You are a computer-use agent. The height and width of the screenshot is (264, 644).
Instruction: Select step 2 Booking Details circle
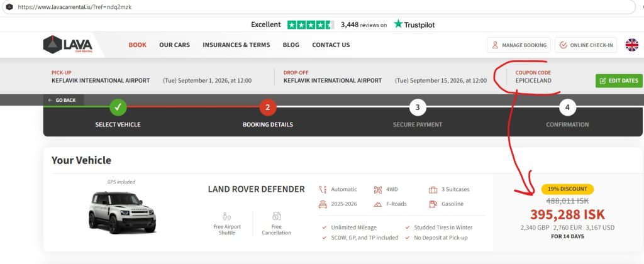point(267,107)
